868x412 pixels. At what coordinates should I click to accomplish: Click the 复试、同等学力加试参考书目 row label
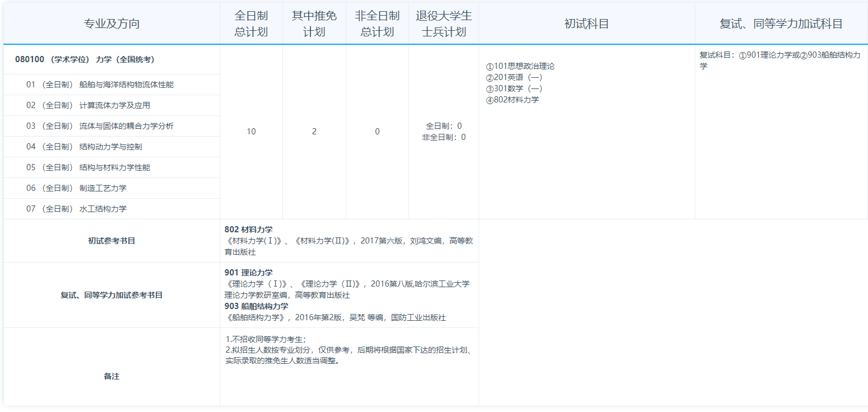[112, 295]
